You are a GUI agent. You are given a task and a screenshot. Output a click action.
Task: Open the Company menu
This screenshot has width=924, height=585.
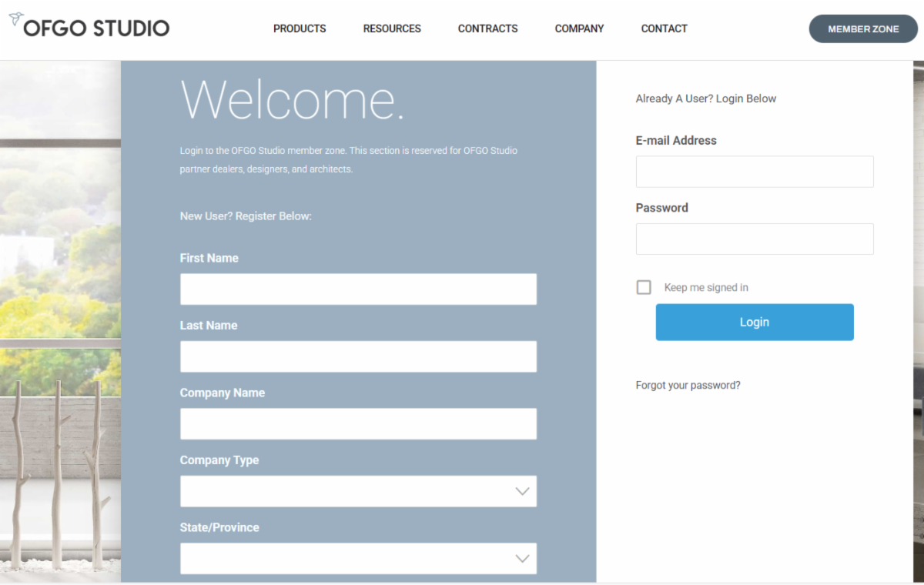coord(580,28)
